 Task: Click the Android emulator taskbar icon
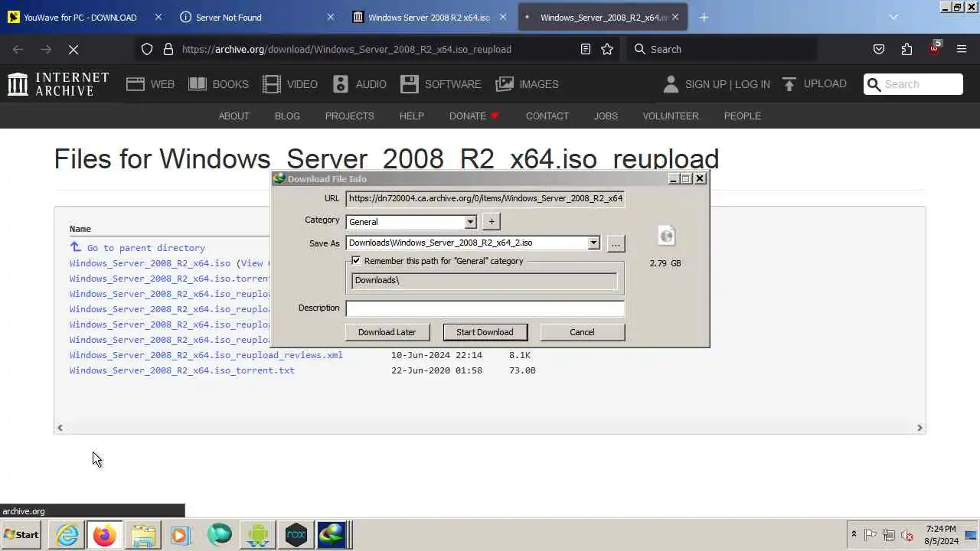click(257, 535)
